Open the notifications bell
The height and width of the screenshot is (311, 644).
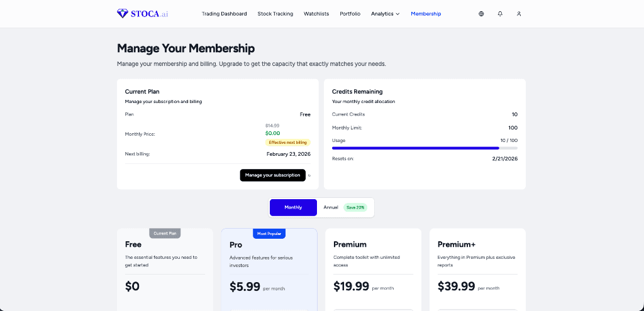pos(500,14)
